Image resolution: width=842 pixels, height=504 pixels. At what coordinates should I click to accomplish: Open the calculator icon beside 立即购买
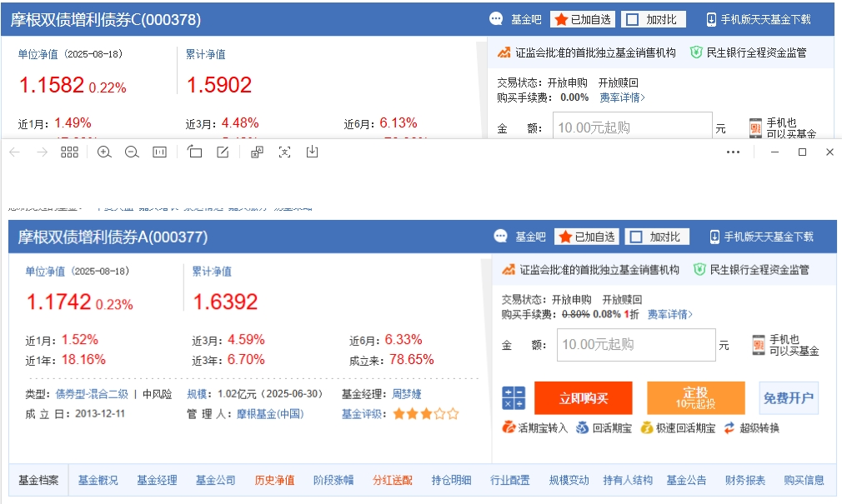point(514,398)
